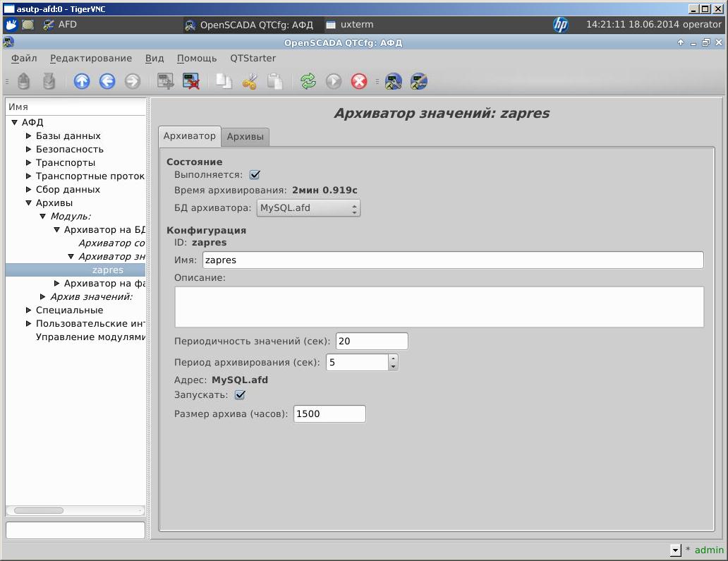Expand the Базы данных tree node

click(x=29, y=136)
